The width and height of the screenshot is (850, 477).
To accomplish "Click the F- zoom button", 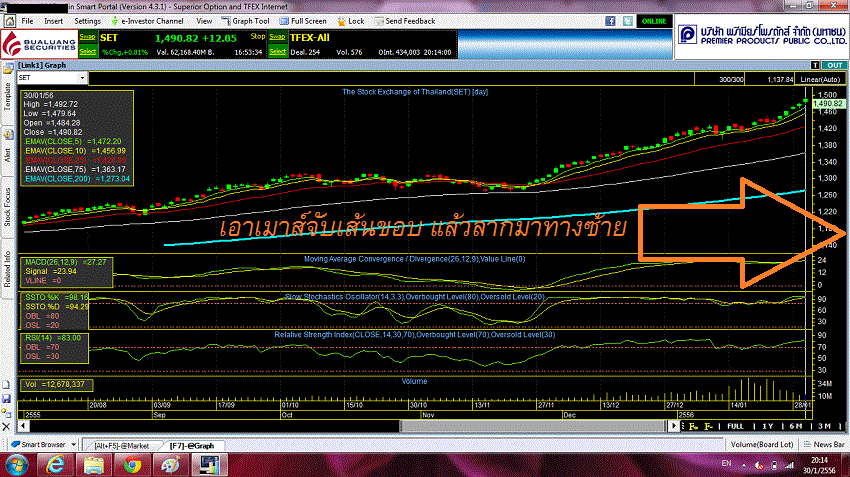I will 708,427.
